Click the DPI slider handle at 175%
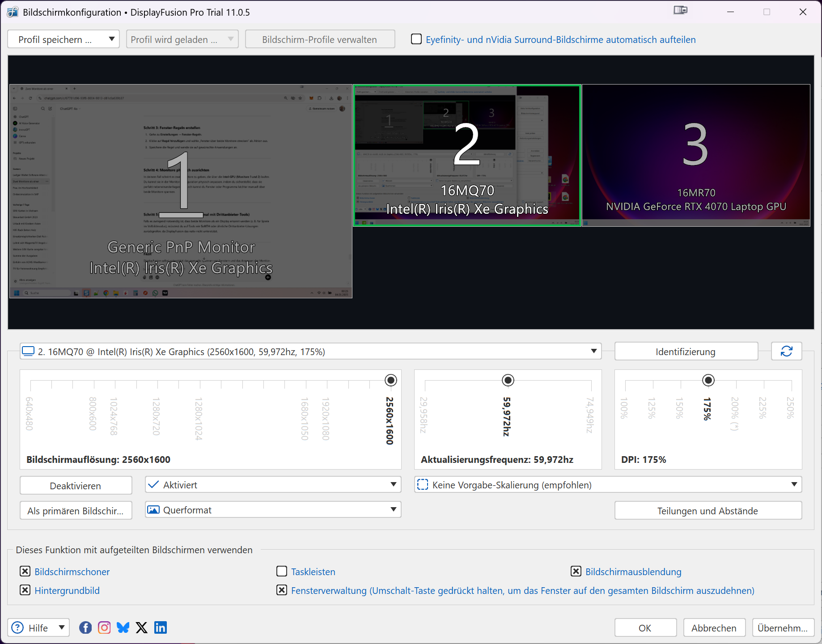 (708, 380)
